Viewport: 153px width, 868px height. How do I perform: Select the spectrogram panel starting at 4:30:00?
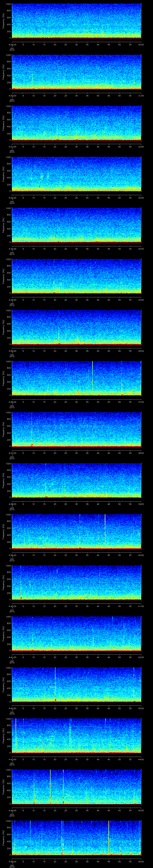[76, 72]
